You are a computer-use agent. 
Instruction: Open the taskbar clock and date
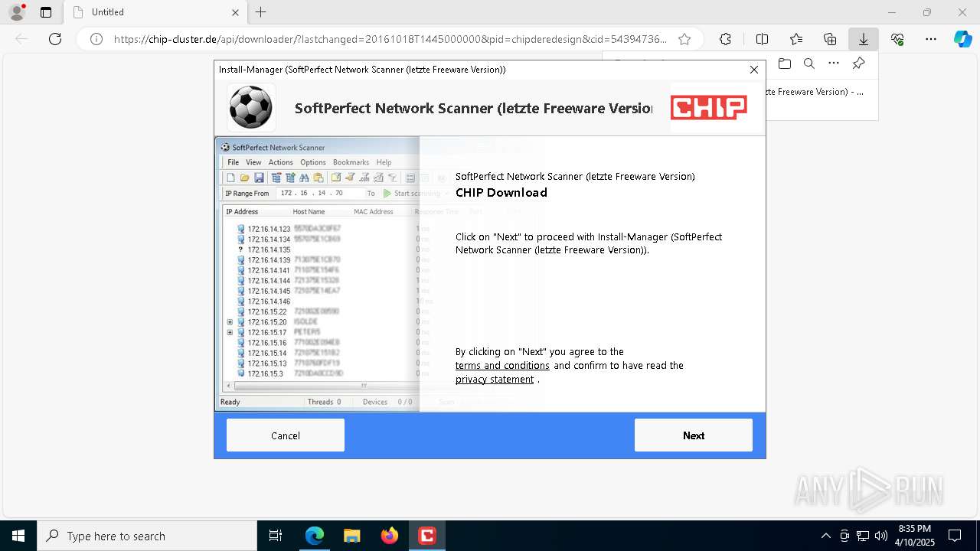[914, 536]
